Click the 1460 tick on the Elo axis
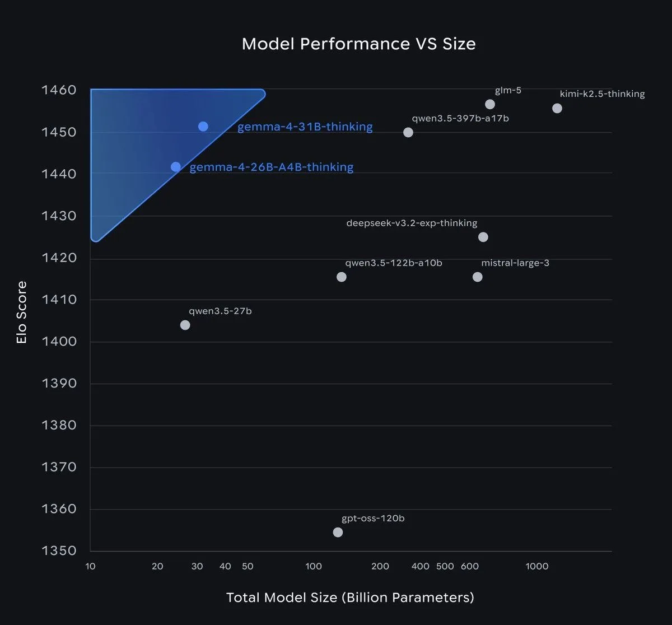This screenshot has width=672, height=625. (x=58, y=91)
